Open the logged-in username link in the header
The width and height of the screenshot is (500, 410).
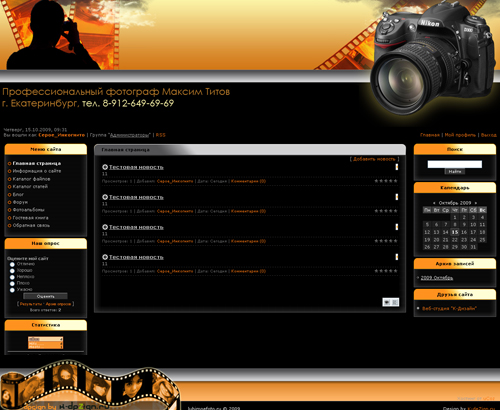[62, 135]
